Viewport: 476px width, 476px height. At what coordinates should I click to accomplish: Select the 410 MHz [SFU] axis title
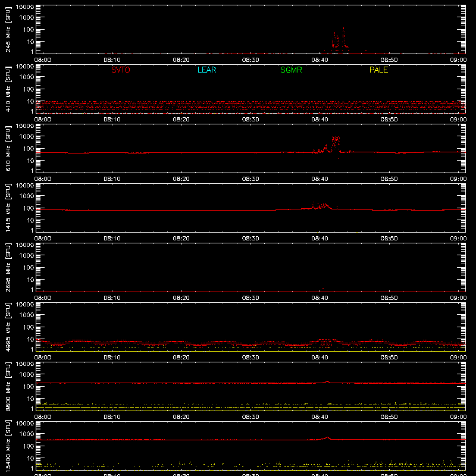point(8,89)
